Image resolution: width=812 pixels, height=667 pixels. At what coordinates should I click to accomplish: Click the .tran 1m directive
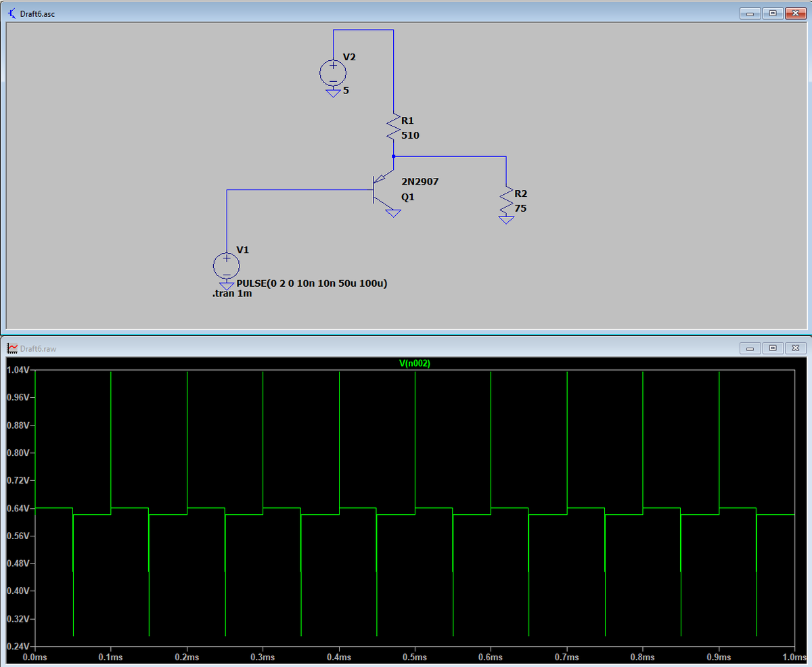[232, 294]
